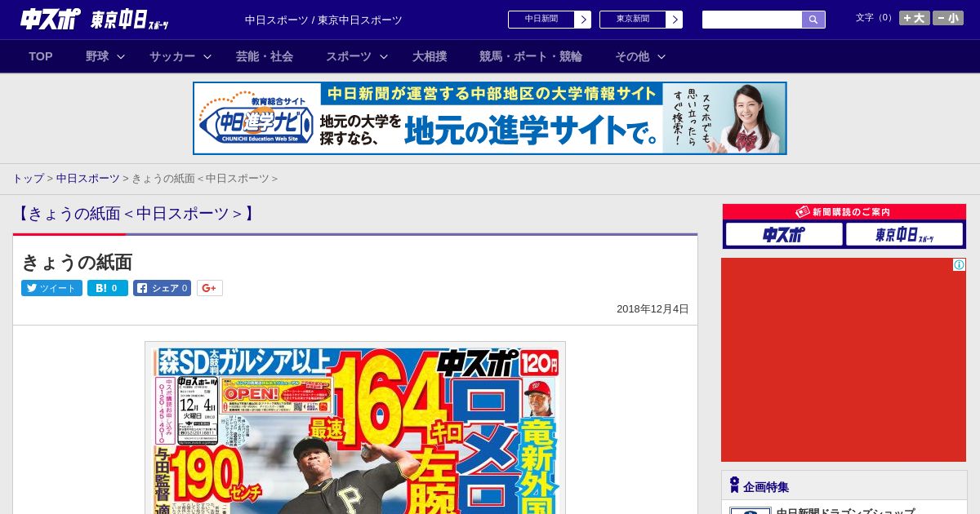Click the Google+ share button
Image resolution: width=980 pixels, height=514 pixels.
[x=210, y=288]
